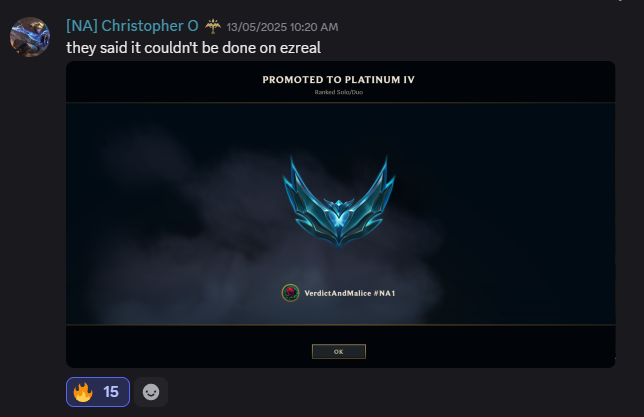This screenshot has width=644, height=417.
Task: Click the fire emoji in the reaction
Action: point(83,392)
